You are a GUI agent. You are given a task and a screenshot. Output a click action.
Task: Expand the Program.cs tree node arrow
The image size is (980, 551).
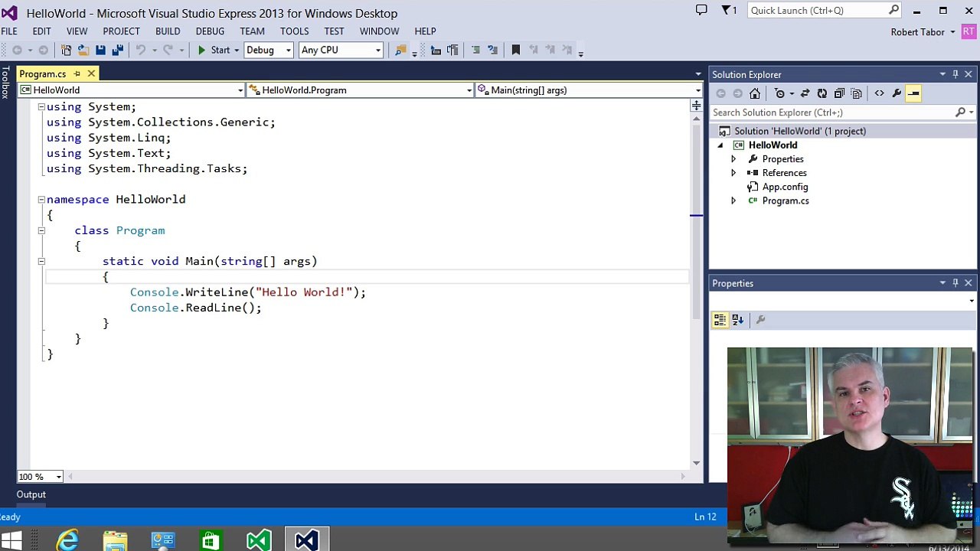click(733, 201)
